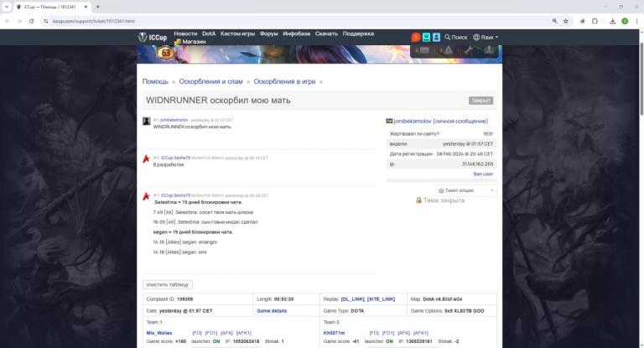Click the warning triangle icon in banner
This screenshot has width=644, height=348.
click(x=448, y=50)
